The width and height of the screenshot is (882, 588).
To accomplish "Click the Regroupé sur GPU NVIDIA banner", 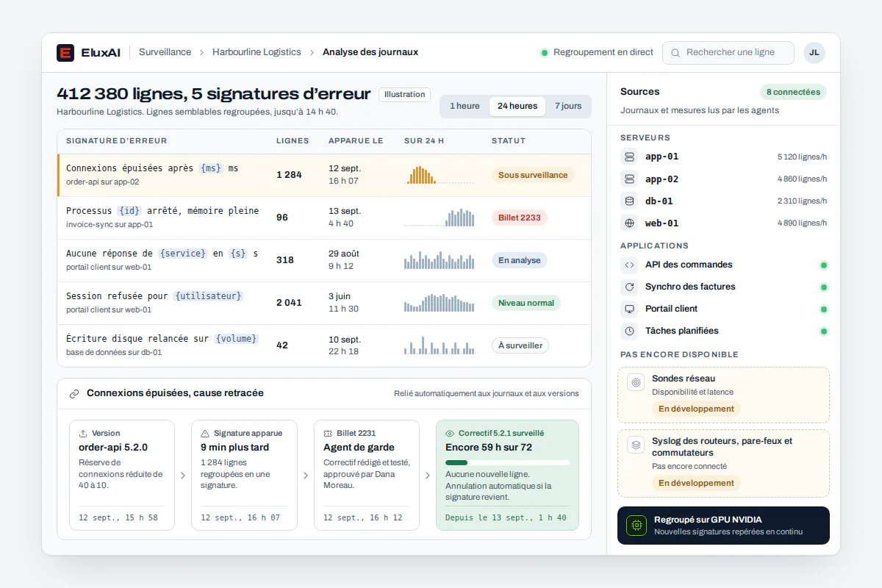I will point(723,526).
